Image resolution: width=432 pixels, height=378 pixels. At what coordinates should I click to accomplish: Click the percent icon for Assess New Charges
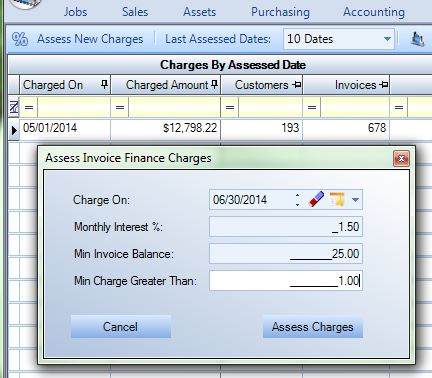point(20,39)
